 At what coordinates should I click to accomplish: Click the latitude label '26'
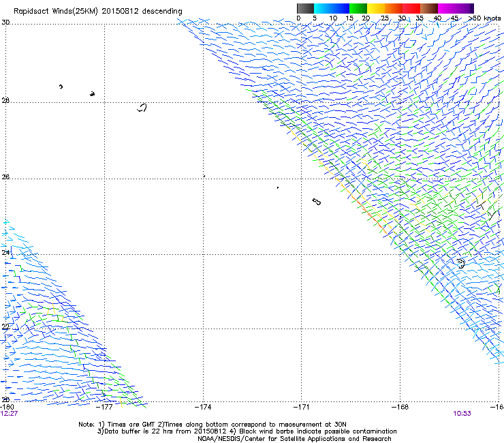tap(5, 177)
